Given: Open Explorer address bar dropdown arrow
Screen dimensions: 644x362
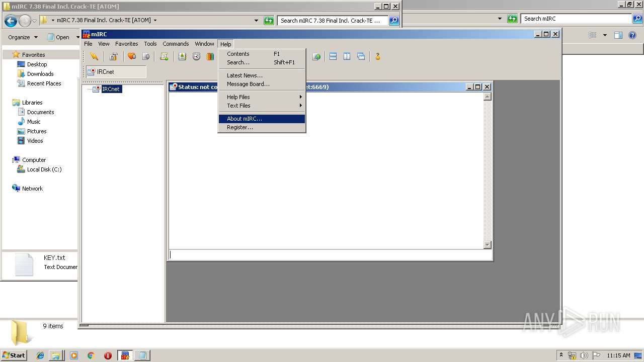Looking at the screenshot, I should pos(256,21).
